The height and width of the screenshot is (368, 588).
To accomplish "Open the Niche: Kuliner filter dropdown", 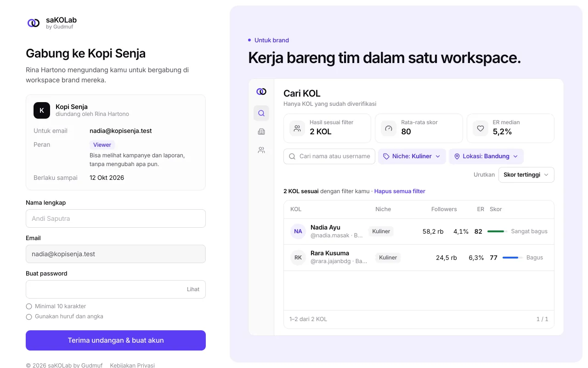I will tap(412, 156).
